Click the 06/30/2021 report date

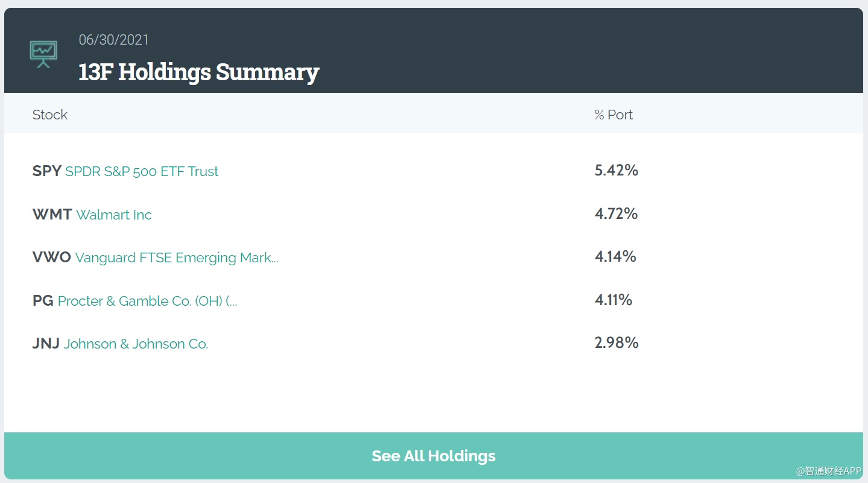[x=113, y=40]
